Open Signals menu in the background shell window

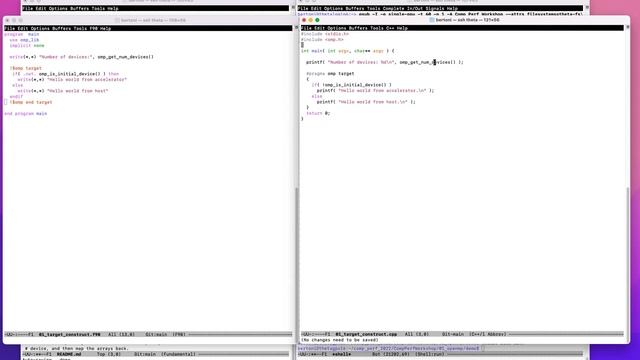[x=436, y=8]
